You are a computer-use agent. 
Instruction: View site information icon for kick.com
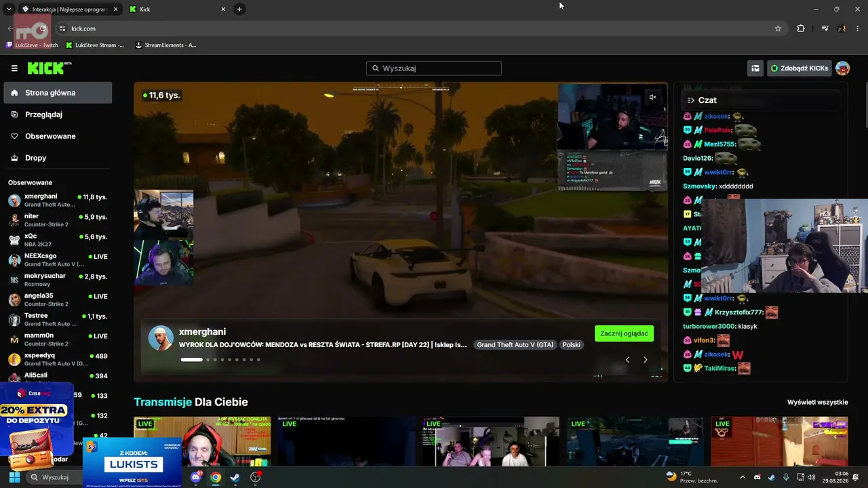[62, 28]
